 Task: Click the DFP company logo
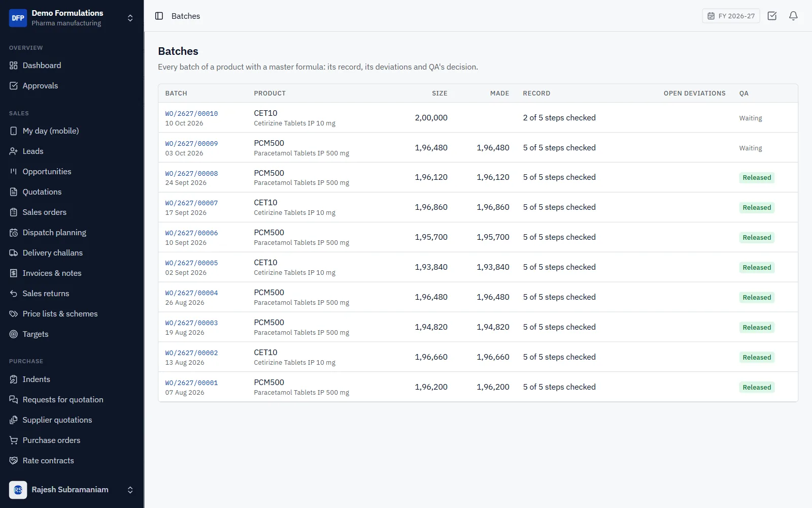18,18
